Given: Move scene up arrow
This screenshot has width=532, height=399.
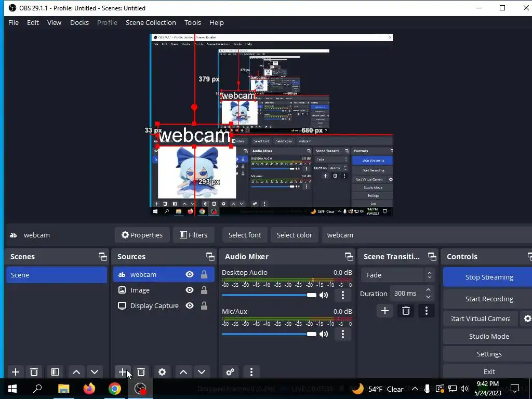Looking at the screenshot, I should coord(76,372).
